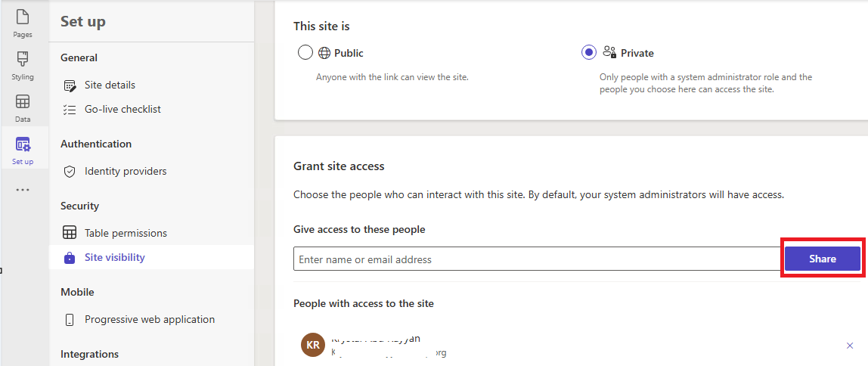
Task: Click the Site details icon
Action: click(x=70, y=85)
